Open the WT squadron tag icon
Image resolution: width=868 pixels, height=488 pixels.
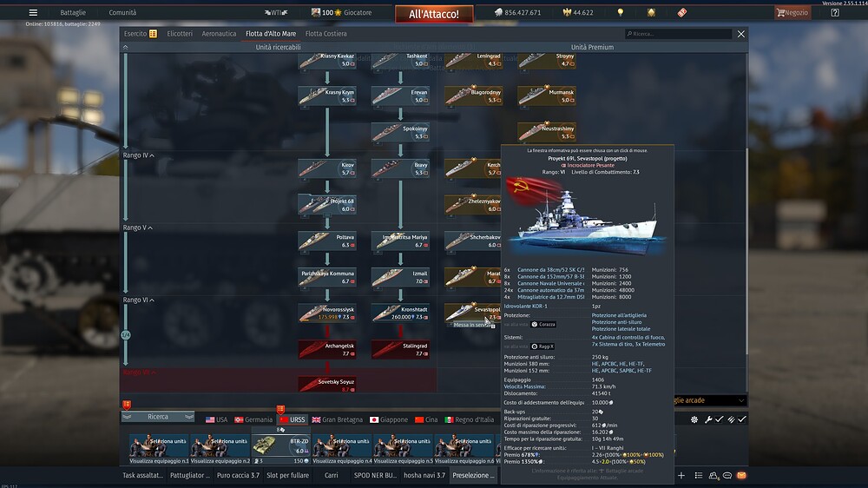tap(276, 12)
